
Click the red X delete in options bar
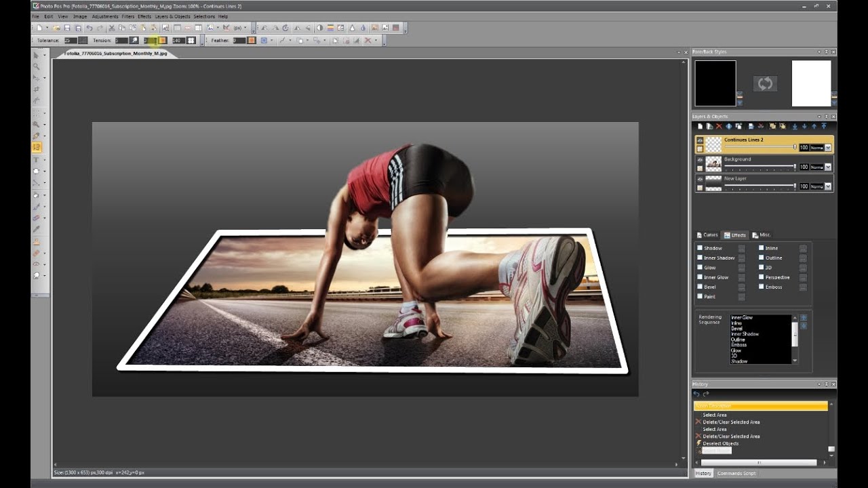368,41
